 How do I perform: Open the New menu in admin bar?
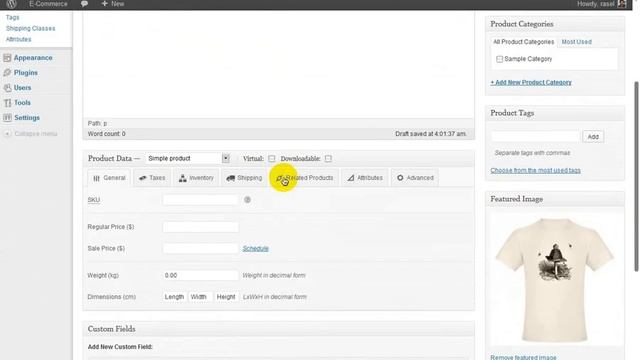pos(113,4)
